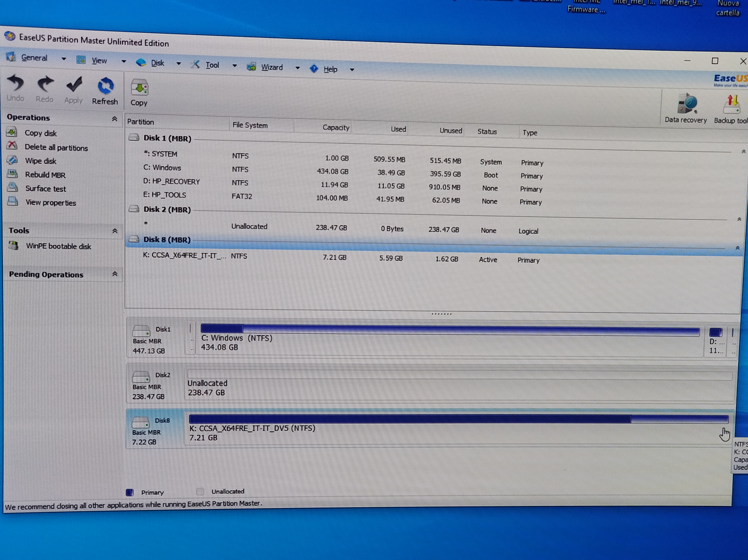Click the K: CCSA_X64FRE_IT-IT_DV5 usage bar

(x=459, y=419)
